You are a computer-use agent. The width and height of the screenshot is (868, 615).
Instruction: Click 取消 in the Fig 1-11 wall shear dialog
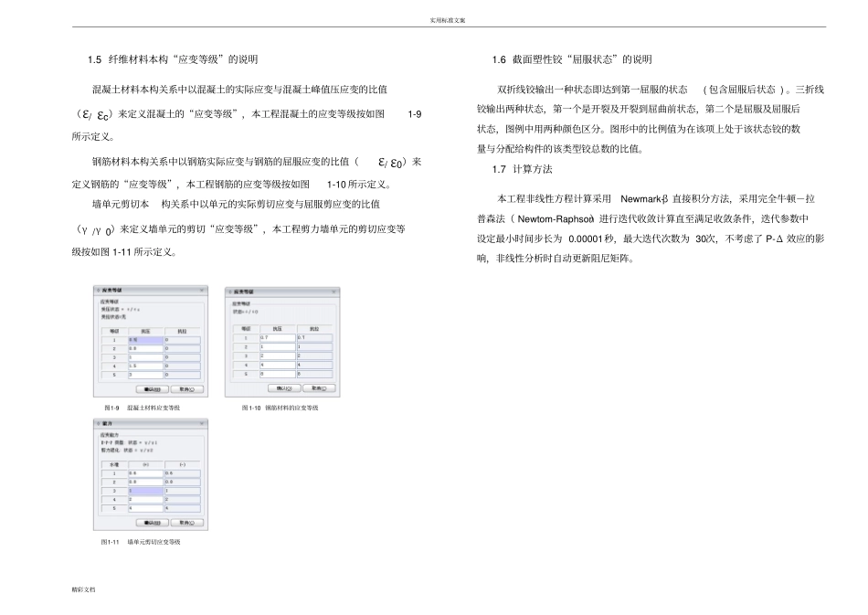click(187, 522)
